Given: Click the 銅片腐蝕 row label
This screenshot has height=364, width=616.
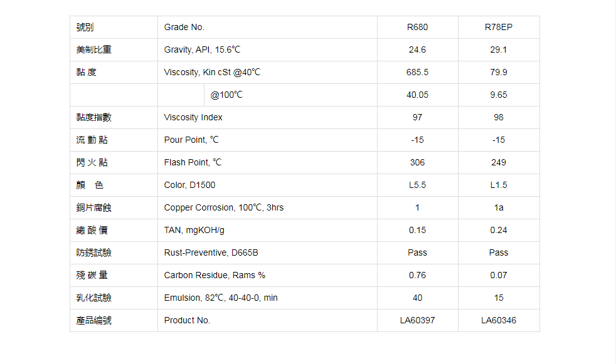Looking at the screenshot, I should coord(94,207).
